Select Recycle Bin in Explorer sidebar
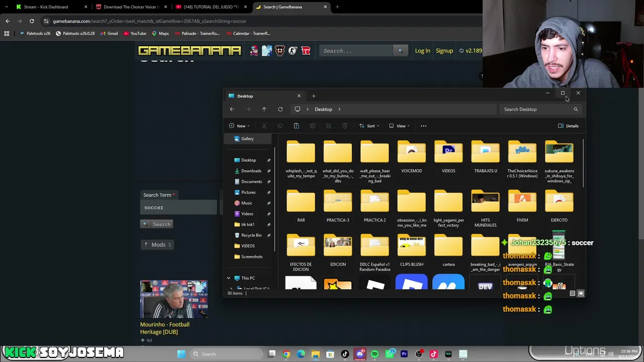The width and height of the screenshot is (644, 362). pos(251,235)
